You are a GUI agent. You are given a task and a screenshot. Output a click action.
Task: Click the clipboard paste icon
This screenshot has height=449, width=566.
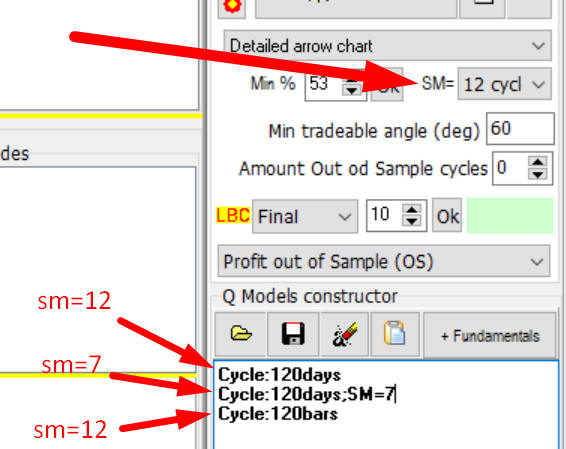395,334
